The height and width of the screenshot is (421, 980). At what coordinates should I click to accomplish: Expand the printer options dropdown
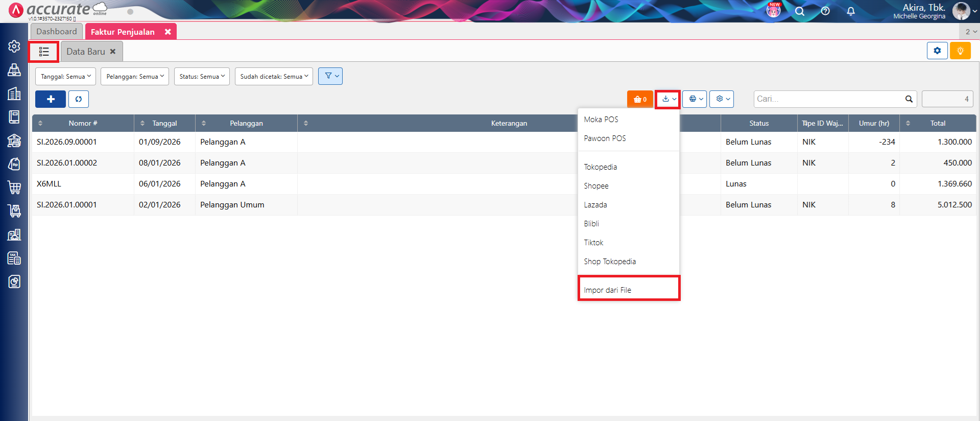pyautogui.click(x=695, y=99)
